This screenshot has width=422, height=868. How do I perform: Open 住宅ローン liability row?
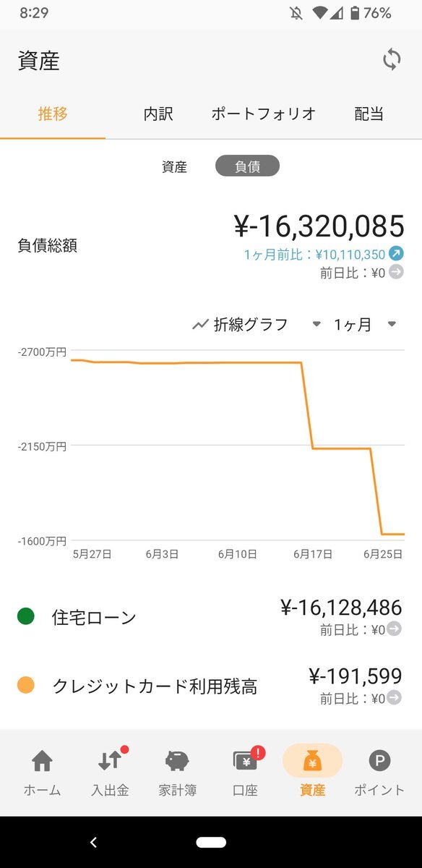click(211, 618)
